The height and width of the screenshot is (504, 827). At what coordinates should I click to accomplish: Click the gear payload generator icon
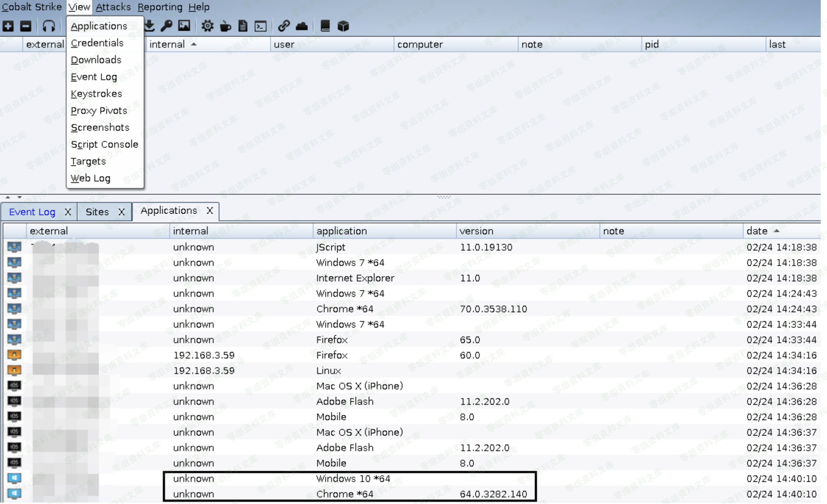tap(207, 26)
